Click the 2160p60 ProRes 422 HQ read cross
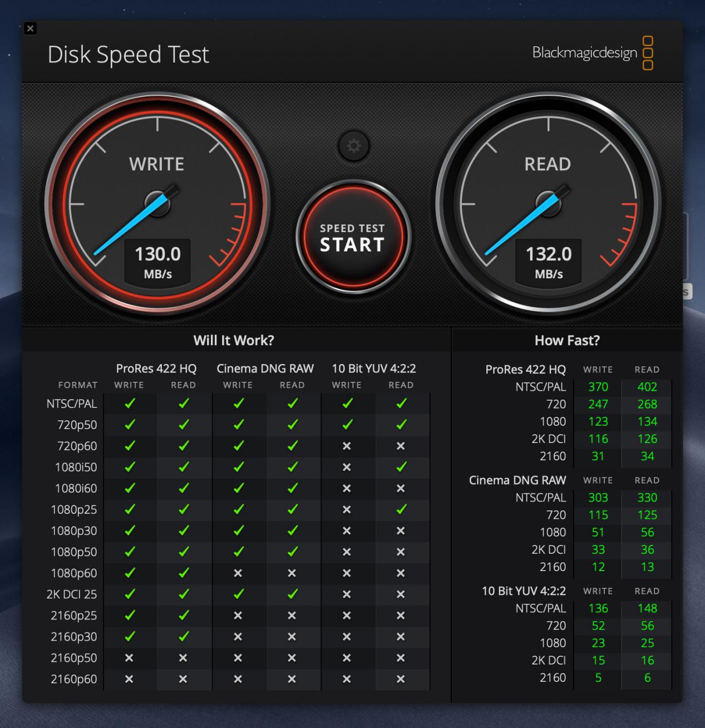Viewport: 705px width, 728px height. (183, 678)
